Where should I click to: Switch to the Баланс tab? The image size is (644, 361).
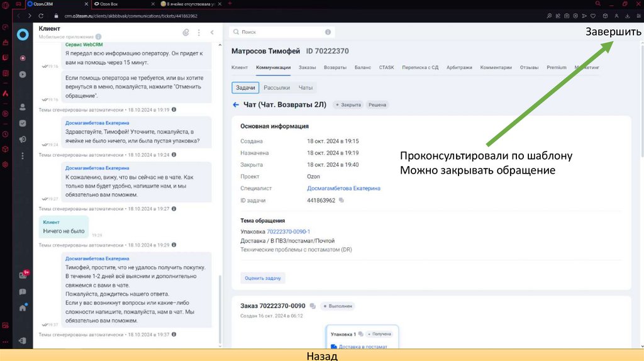(363, 67)
